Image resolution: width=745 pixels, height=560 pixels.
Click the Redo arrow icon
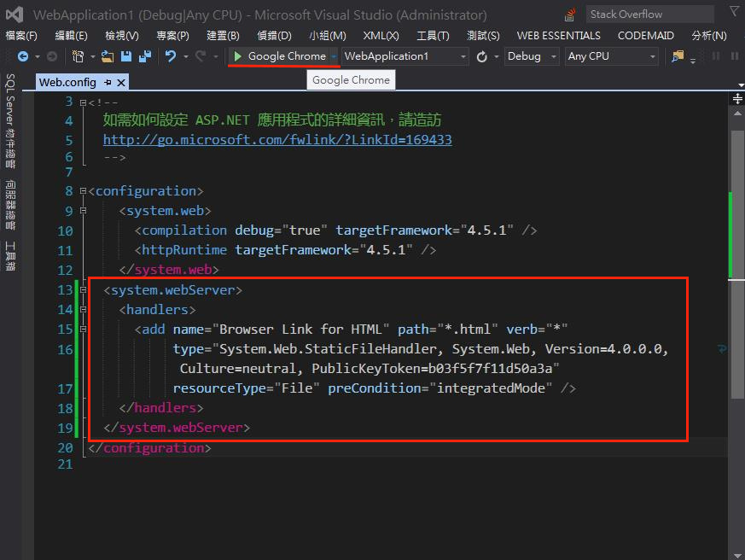pos(201,56)
